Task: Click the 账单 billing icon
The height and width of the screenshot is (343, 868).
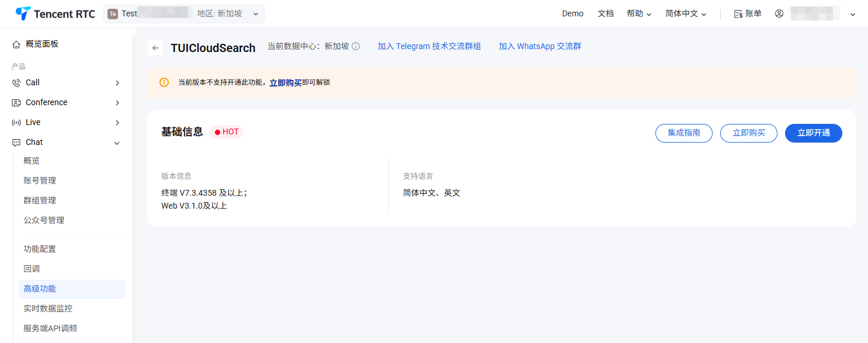Action: point(738,13)
